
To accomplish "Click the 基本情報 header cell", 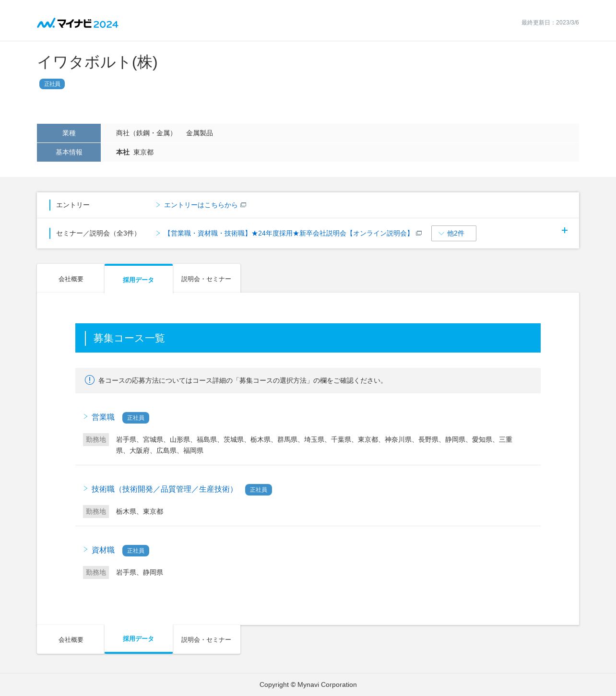I will [x=69, y=152].
